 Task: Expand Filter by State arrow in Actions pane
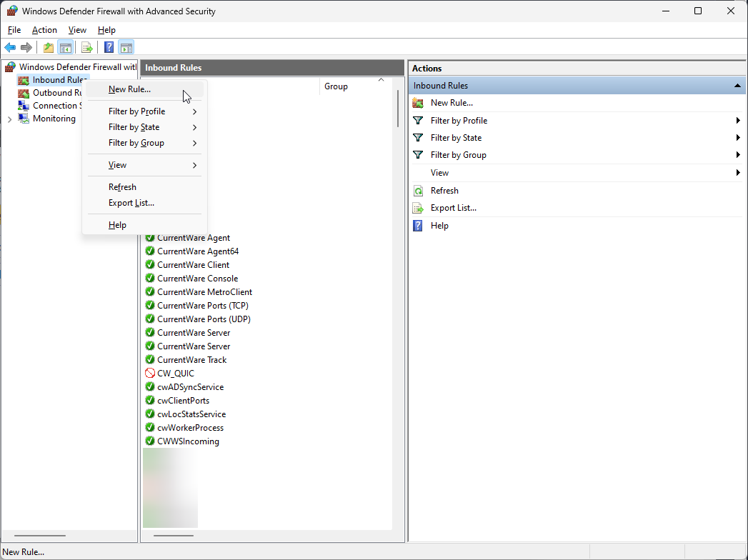(738, 138)
